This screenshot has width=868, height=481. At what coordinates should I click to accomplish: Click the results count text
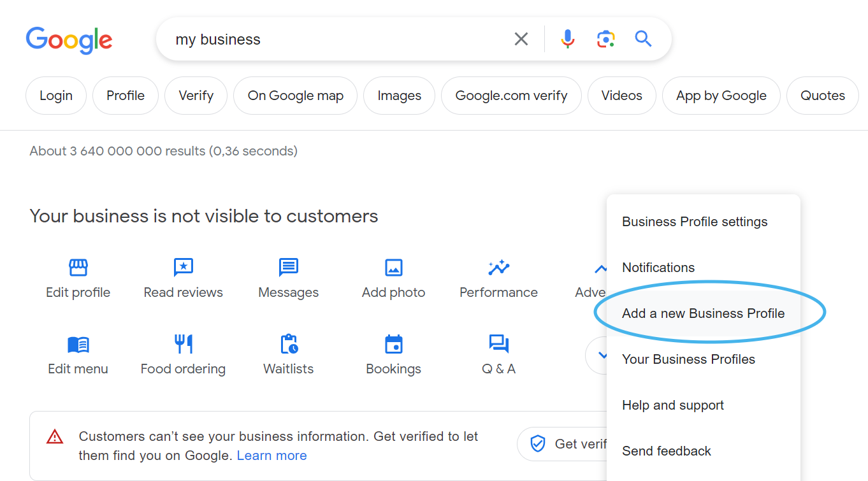(163, 151)
